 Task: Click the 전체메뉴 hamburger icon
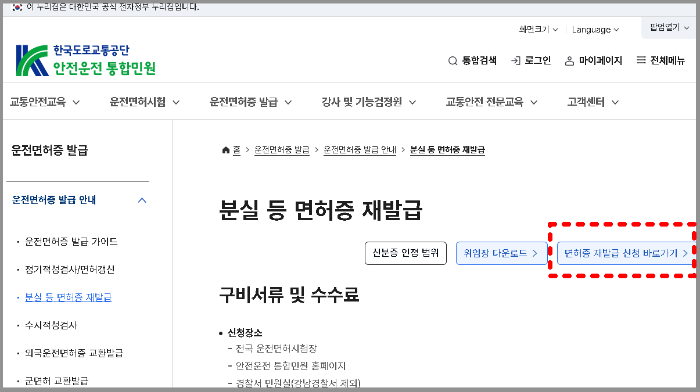[x=641, y=60]
